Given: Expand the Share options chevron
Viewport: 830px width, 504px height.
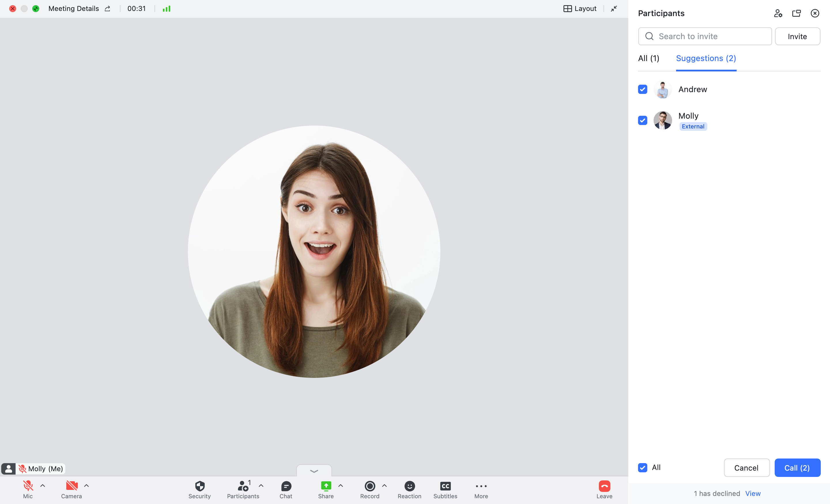Looking at the screenshot, I should (x=341, y=486).
